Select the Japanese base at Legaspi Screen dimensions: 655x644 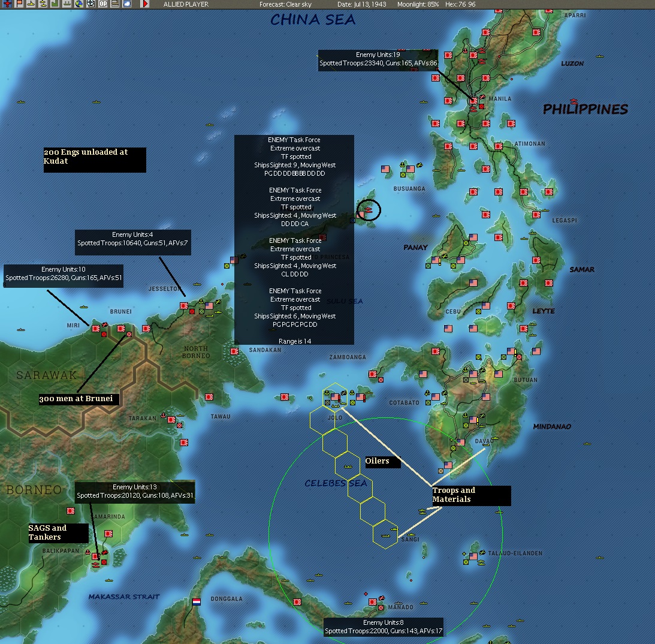(x=536, y=215)
